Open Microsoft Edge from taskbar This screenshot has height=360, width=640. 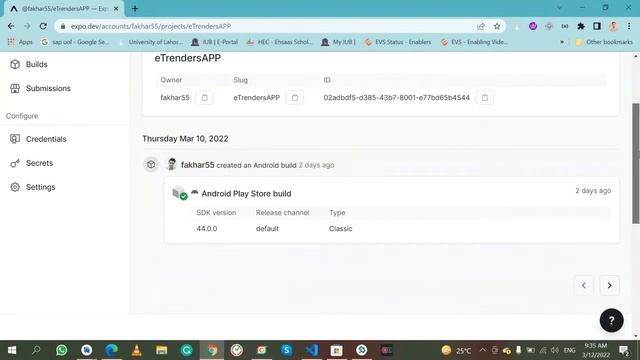[x=111, y=350]
